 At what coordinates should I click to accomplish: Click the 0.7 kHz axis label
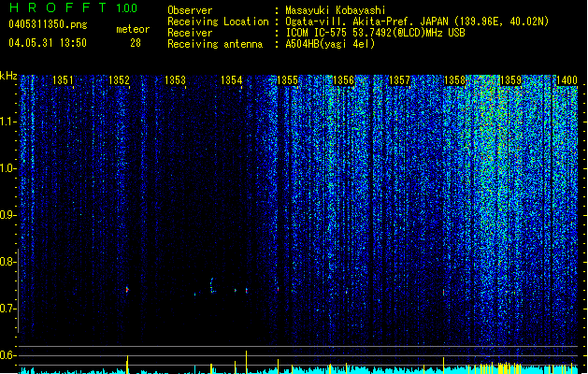[8, 309]
